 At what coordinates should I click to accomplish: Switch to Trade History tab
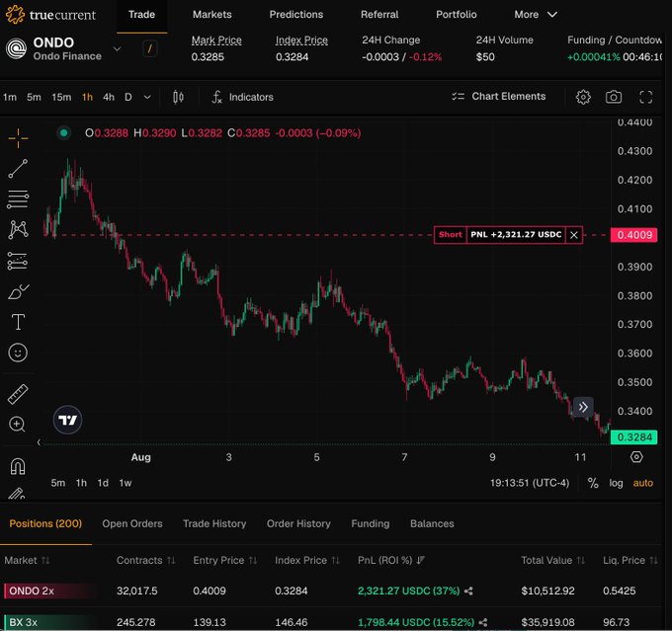214,523
